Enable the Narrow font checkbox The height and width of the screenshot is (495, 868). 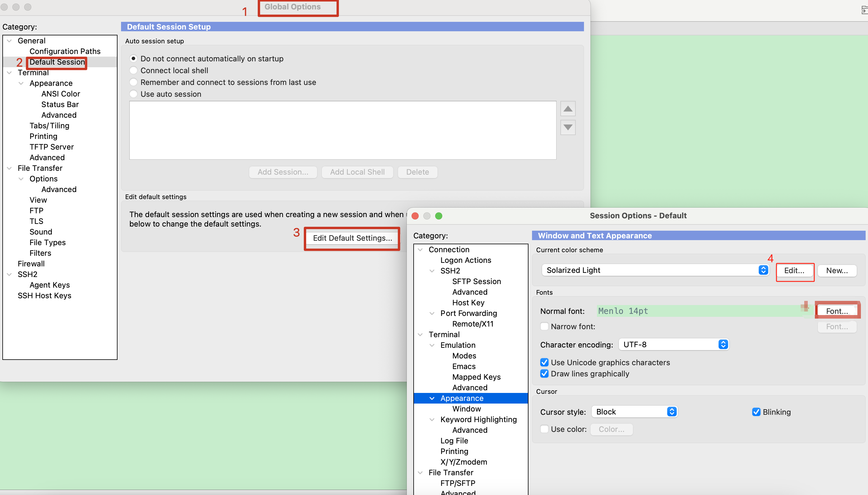pyautogui.click(x=544, y=326)
